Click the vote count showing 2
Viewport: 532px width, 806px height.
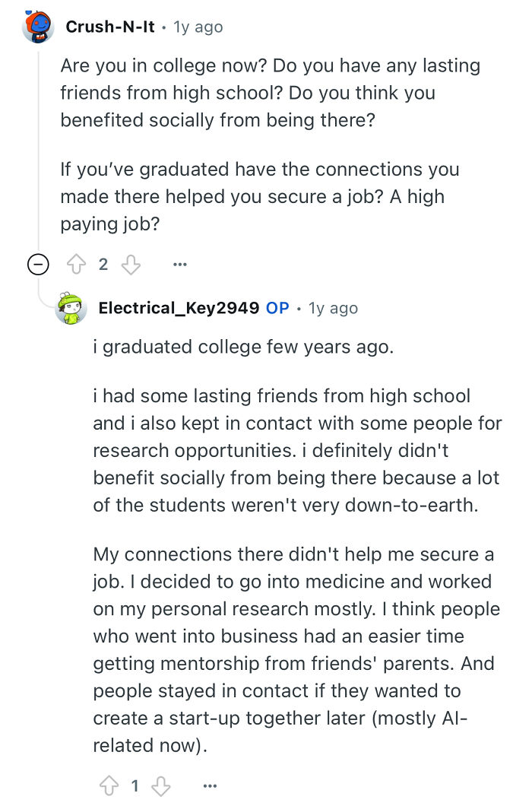pos(105,264)
